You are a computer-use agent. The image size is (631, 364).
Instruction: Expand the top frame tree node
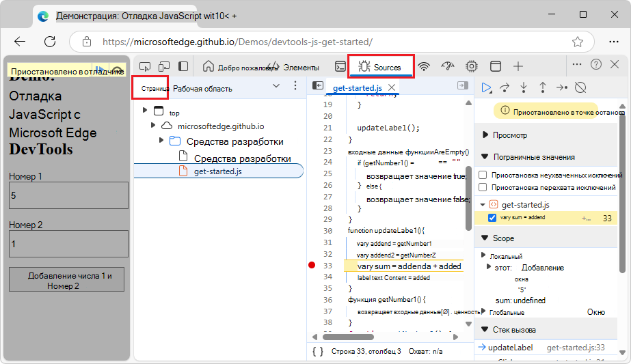[x=145, y=110]
